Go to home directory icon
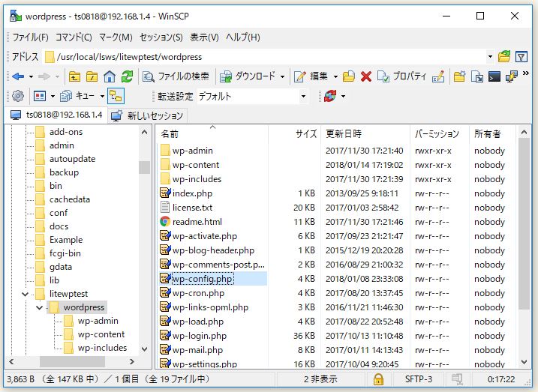The height and width of the screenshot is (392, 538). (x=110, y=76)
